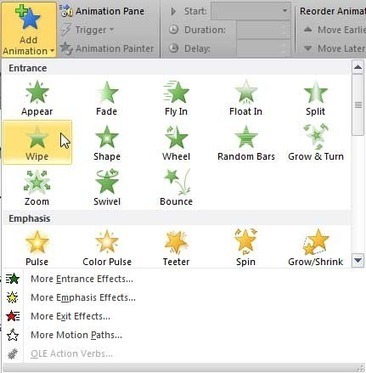Pick the Grow & Turn effect
Image resolution: width=366 pixels, height=373 pixels.
coord(316,143)
